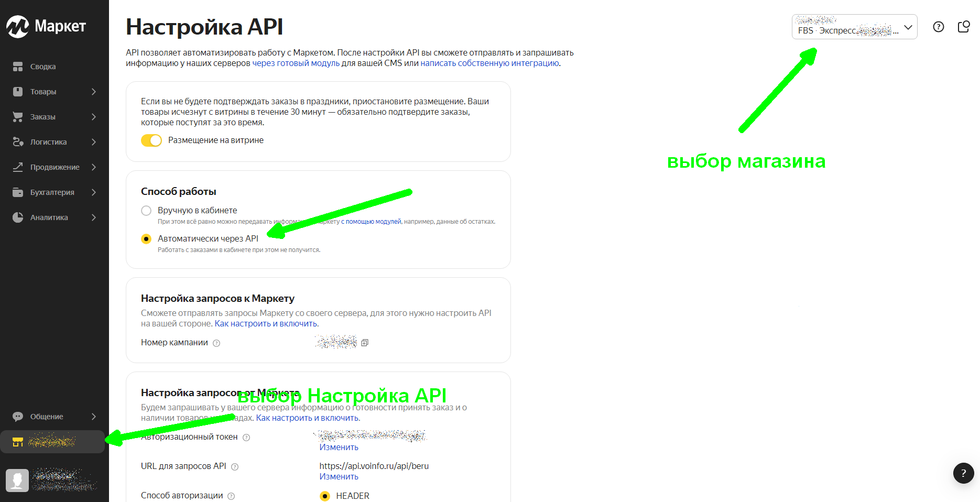Show hint for Авторизационный токен
Screen dimensions: 980x502
[246, 438]
